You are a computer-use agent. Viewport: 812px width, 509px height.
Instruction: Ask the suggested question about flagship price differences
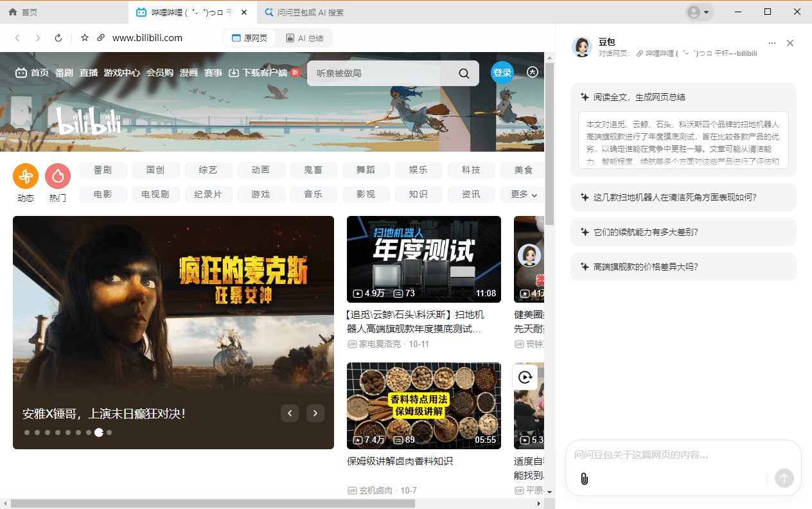coord(683,266)
